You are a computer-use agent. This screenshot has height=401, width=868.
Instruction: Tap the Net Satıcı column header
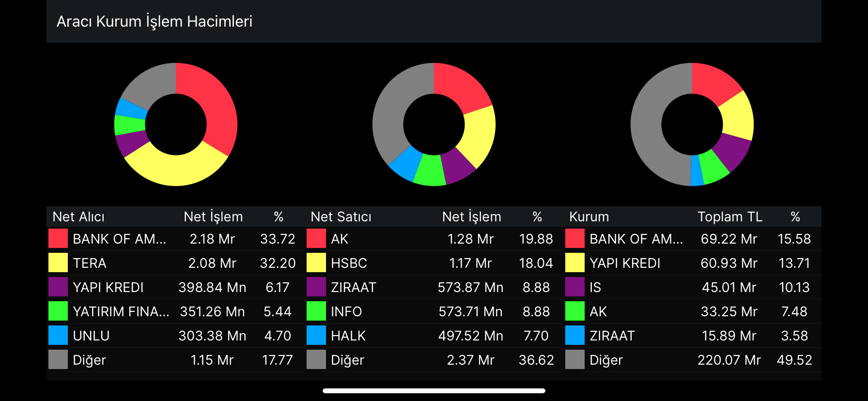coord(341,216)
